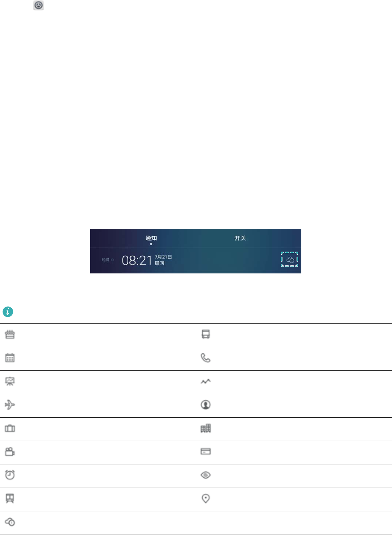Click the bus icon
The image size is (392, 535).
[x=206, y=335]
